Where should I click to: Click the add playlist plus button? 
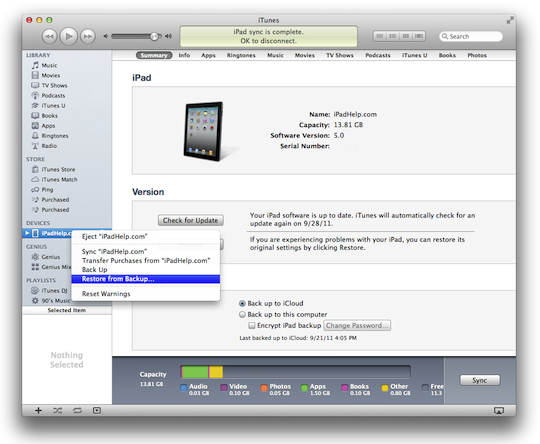pyautogui.click(x=39, y=410)
